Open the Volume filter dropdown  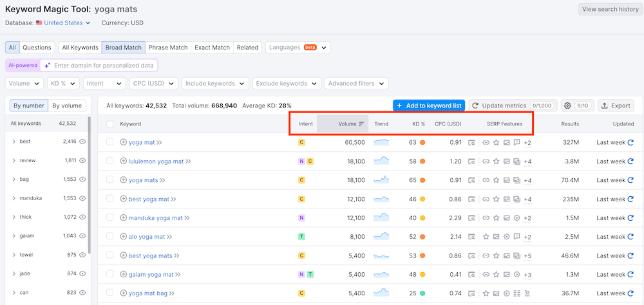(24, 84)
